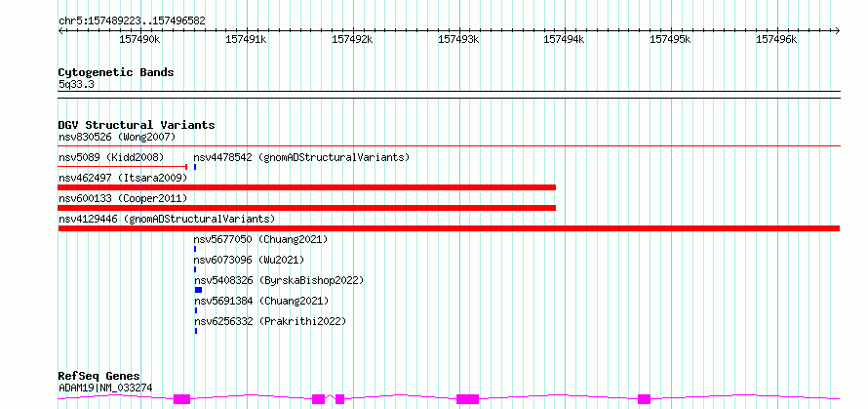Select variant label nsv462497 (Itsara2009)
This screenshot has height=409, width=868.
point(123,178)
